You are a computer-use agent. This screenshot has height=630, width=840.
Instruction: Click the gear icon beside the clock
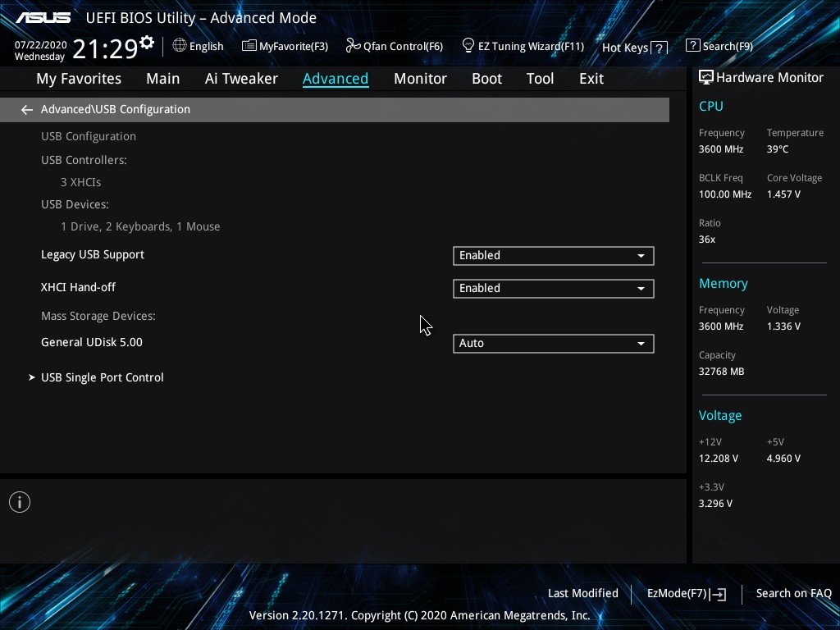click(147, 43)
